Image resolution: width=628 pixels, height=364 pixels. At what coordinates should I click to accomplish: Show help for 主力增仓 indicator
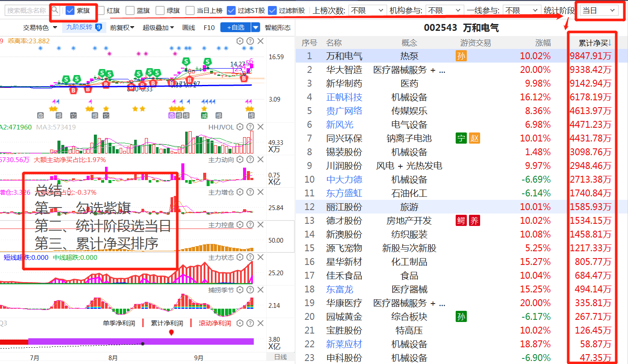[x=250, y=192]
